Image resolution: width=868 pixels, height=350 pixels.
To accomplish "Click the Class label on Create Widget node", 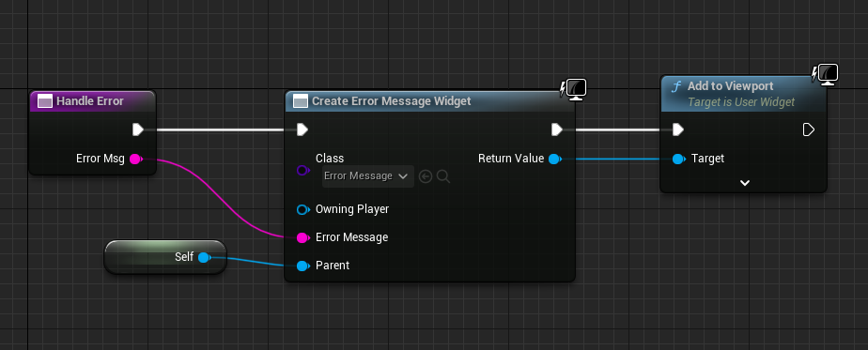I will (x=330, y=159).
